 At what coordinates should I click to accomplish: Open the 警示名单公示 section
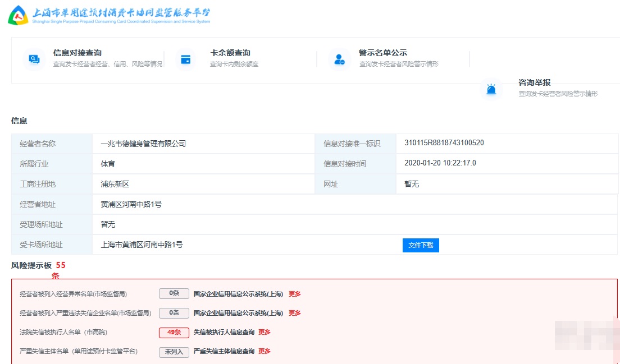(x=382, y=53)
